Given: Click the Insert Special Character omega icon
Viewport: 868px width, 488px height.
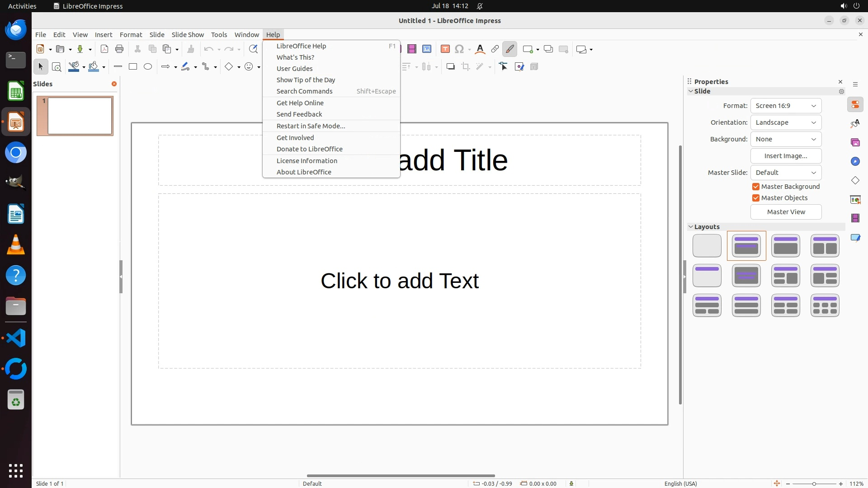Looking at the screenshot, I should pyautogui.click(x=459, y=49).
